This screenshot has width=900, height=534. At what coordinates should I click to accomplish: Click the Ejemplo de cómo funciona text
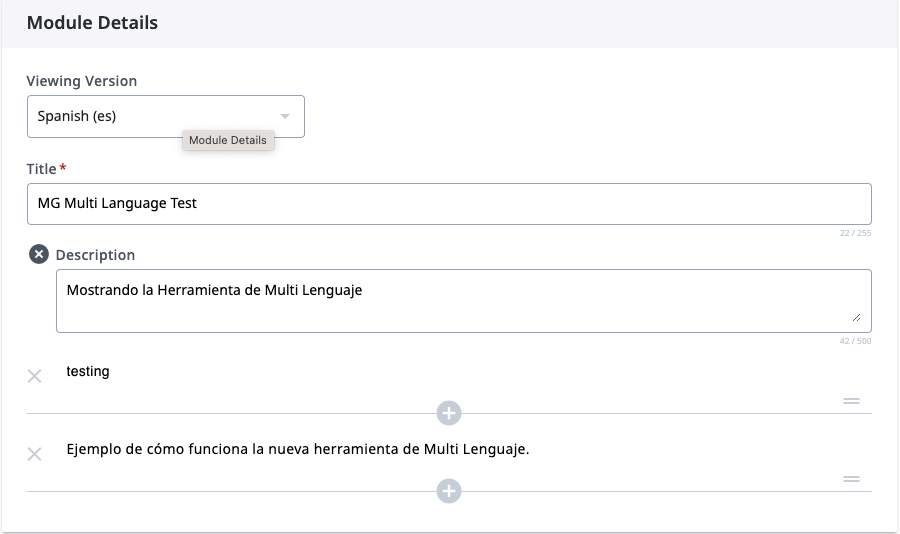point(298,449)
